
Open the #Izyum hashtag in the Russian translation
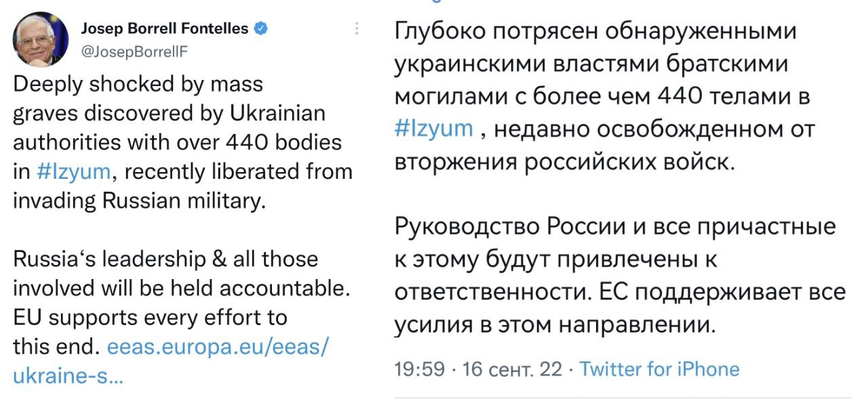click(x=433, y=129)
